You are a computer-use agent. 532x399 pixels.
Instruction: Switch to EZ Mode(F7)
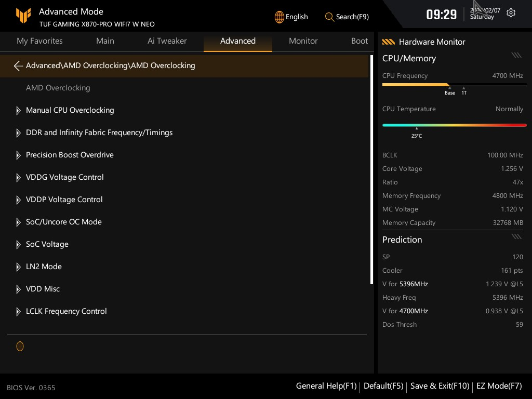click(x=499, y=386)
